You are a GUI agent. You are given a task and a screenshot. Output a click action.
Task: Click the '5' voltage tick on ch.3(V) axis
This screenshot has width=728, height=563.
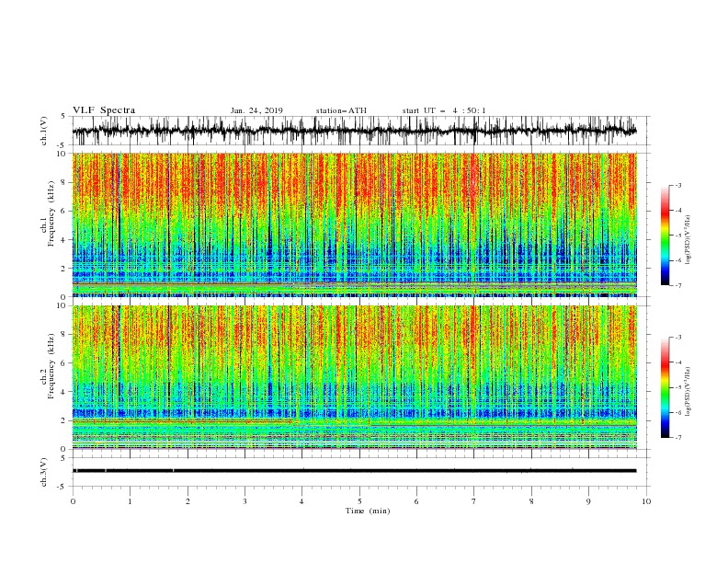[63, 457]
